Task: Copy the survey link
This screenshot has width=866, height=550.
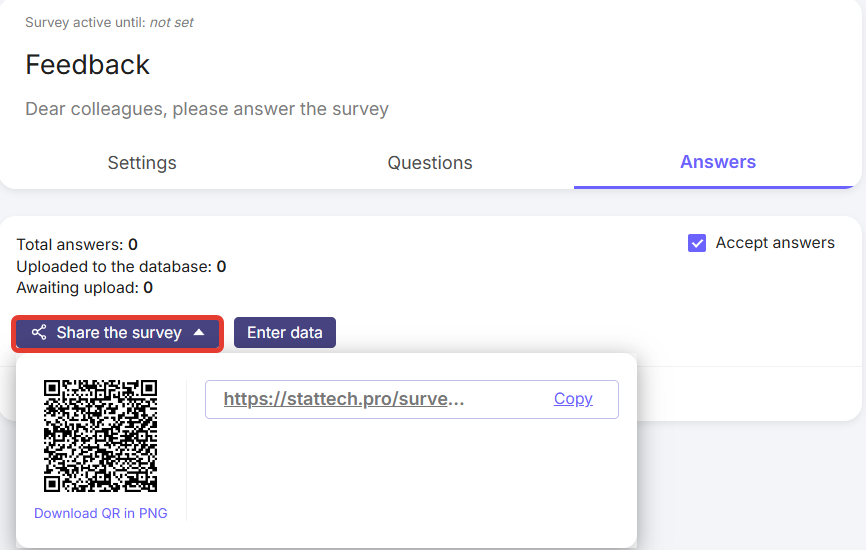Action: coord(573,399)
